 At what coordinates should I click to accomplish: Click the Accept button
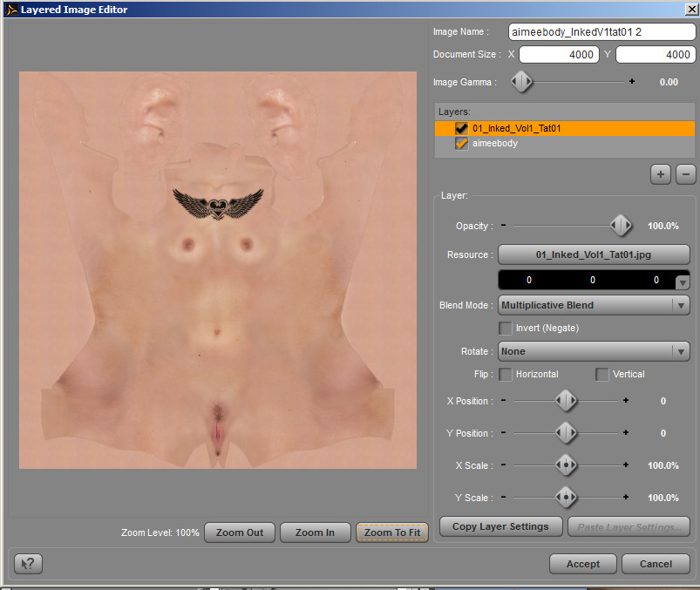[x=583, y=564]
